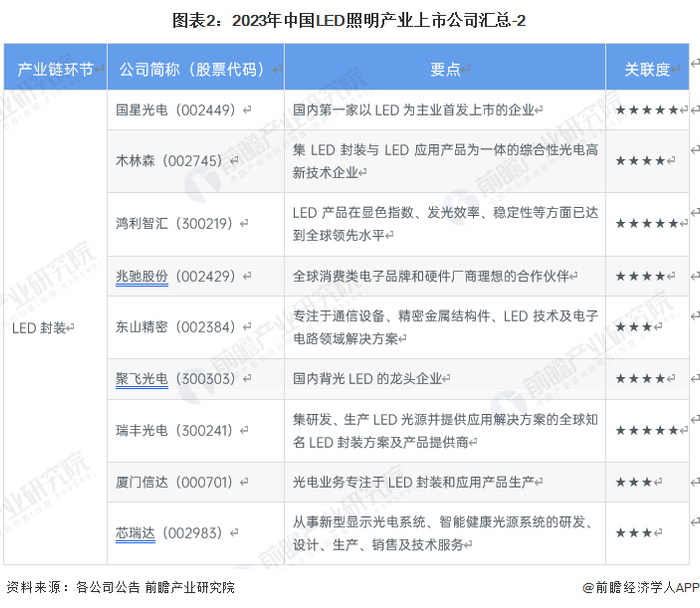Click the star rating for 国星光电
700x608 pixels.
(x=647, y=110)
